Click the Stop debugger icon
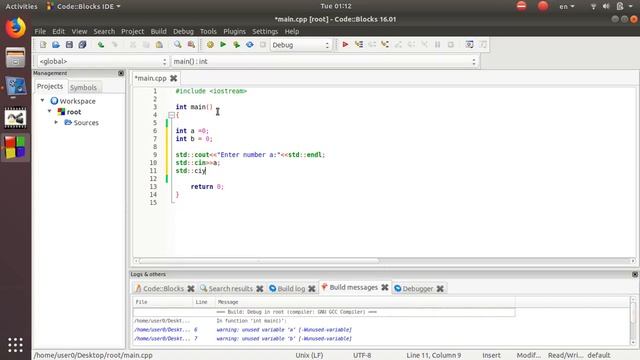 tap(451, 44)
